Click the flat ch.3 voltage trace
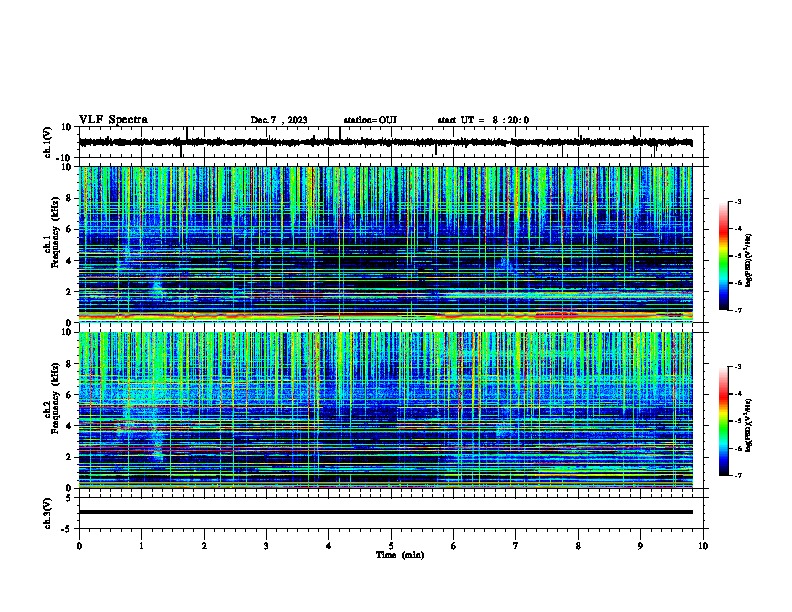Screen dimensions: 792x612 click(x=385, y=512)
